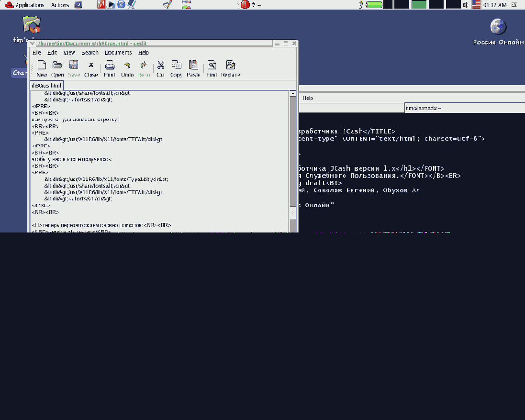Cut selection using the scissors icon

coord(160,68)
